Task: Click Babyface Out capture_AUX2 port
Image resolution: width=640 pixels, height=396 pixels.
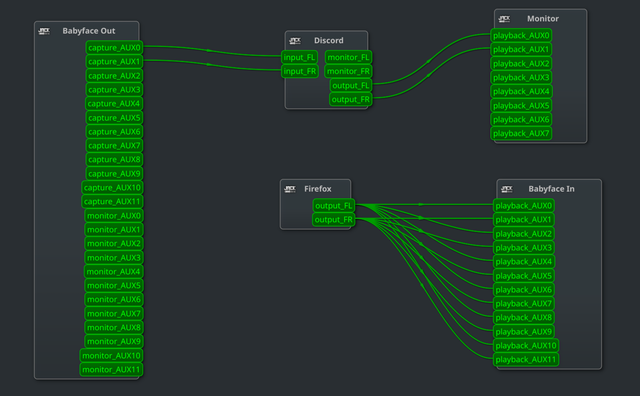Action: (114, 76)
